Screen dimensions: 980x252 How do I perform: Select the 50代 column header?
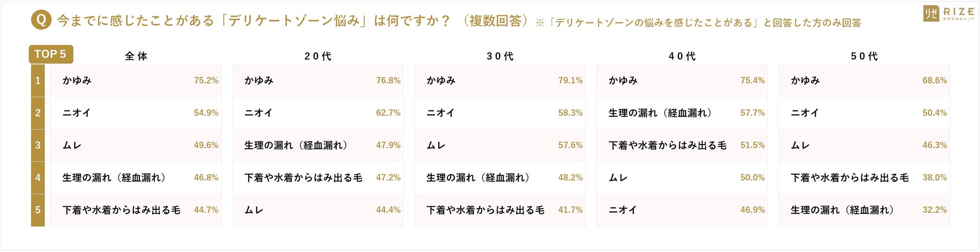pyautogui.click(x=864, y=56)
